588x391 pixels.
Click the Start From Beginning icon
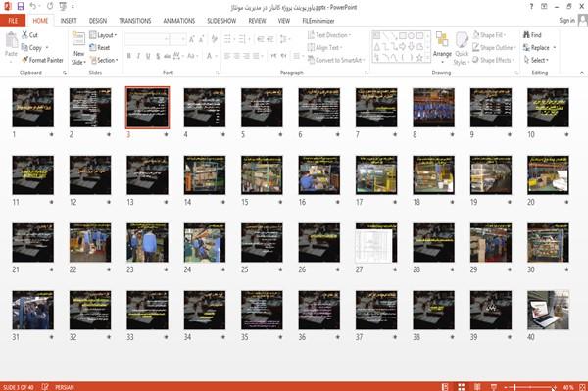tap(63, 7)
